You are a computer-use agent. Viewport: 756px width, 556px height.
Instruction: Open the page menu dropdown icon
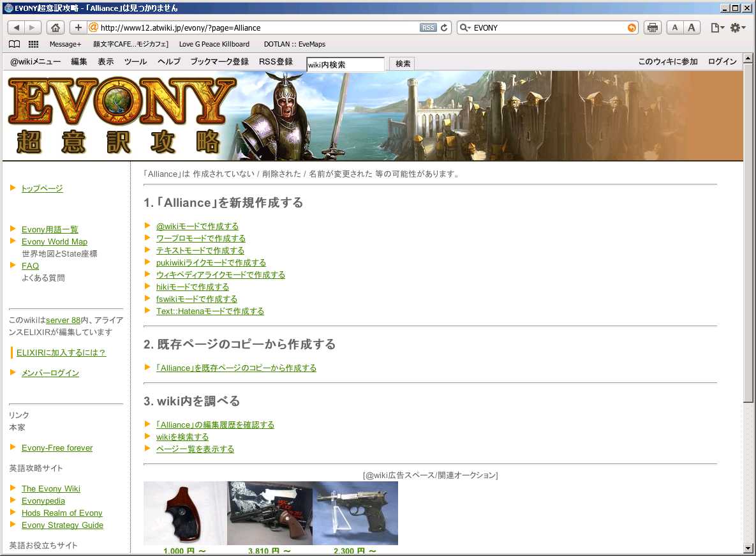pyautogui.click(x=718, y=28)
